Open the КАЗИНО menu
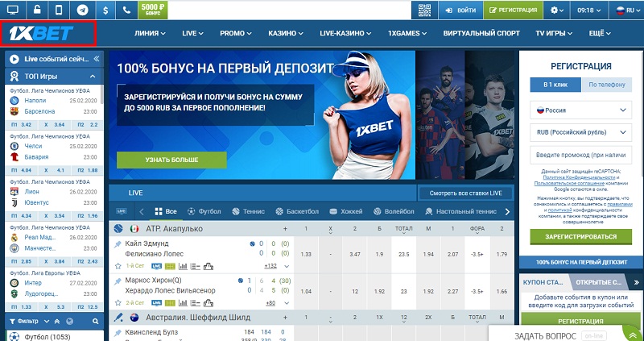 [285, 35]
